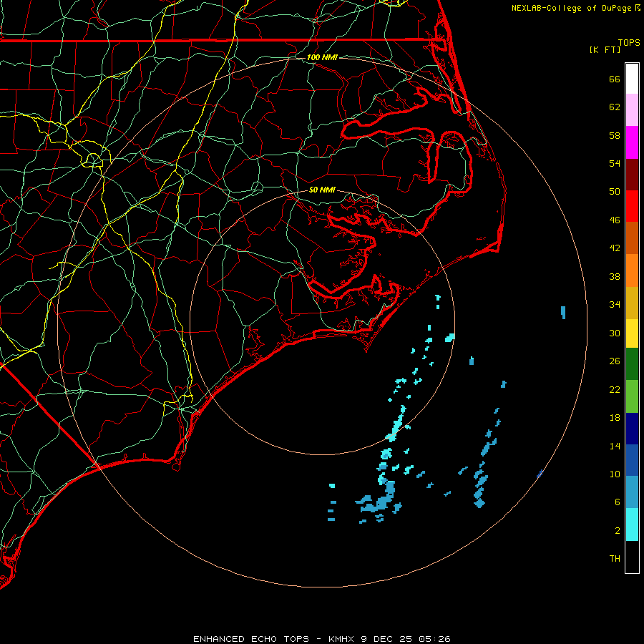Click the white swatch in the tops scale
Viewport: 644px width, 644px height.
pos(632,79)
